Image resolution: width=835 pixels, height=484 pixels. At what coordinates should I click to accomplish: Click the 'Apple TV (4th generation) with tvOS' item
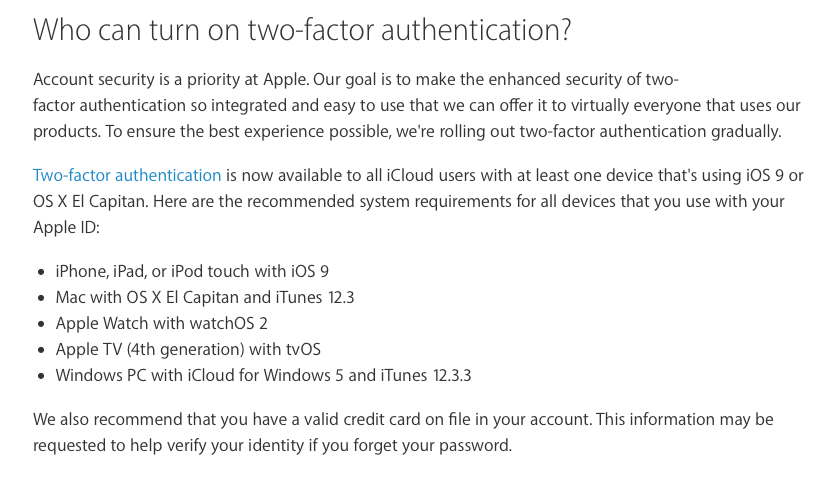(188, 349)
